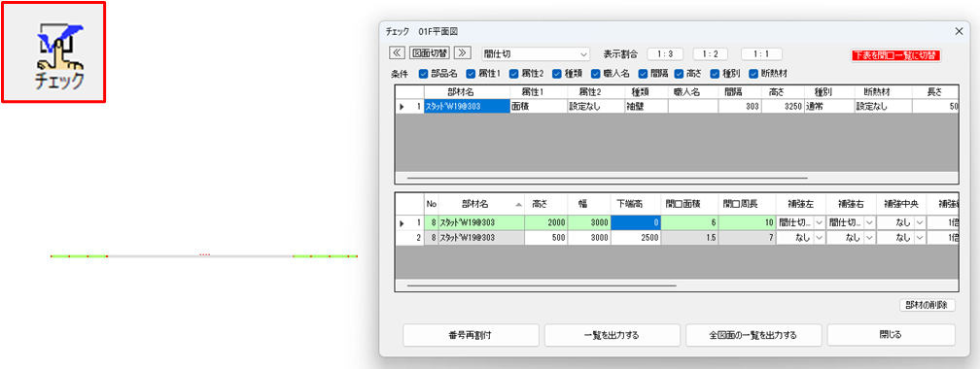Open 補強中央 dropdown in row 2
This screenshot has height=369, width=980.
[x=919, y=238]
